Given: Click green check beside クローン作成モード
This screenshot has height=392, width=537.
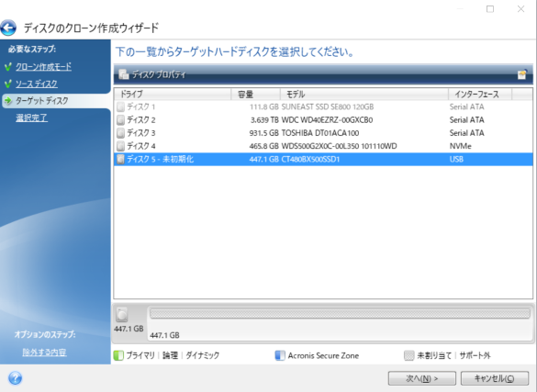Looking at the screenshot, I should (x=8, y=67).
